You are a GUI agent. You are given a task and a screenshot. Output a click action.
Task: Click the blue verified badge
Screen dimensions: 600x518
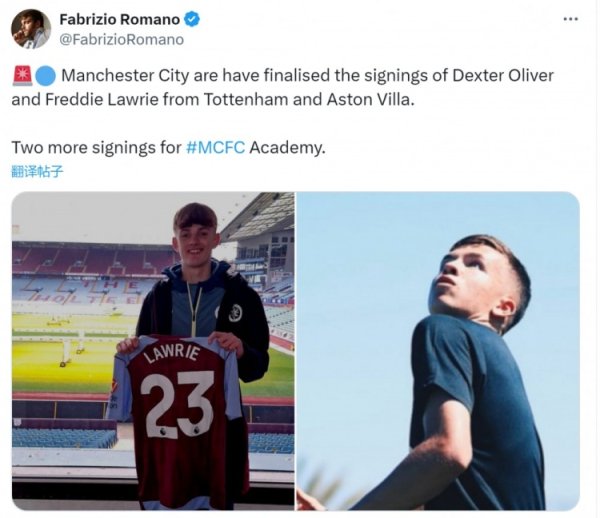[192, 20]
